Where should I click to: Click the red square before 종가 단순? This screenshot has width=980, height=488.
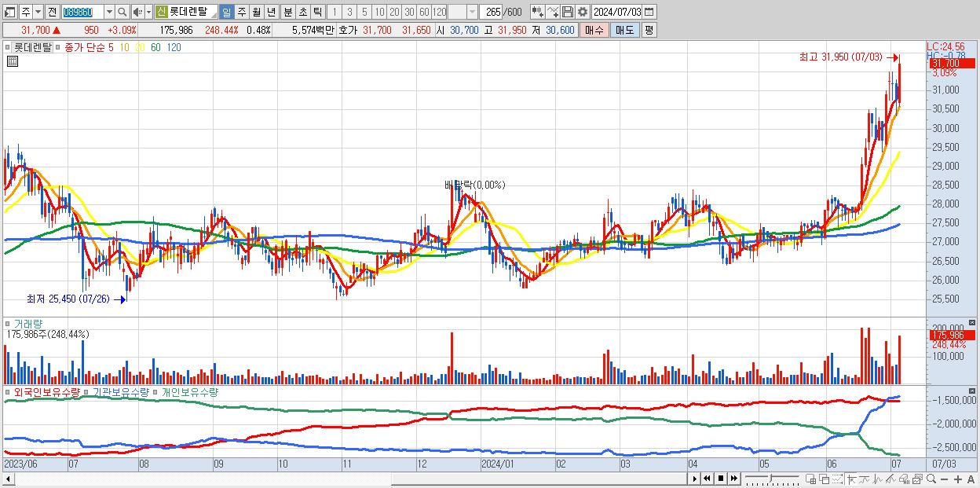[x=58, y=47]
